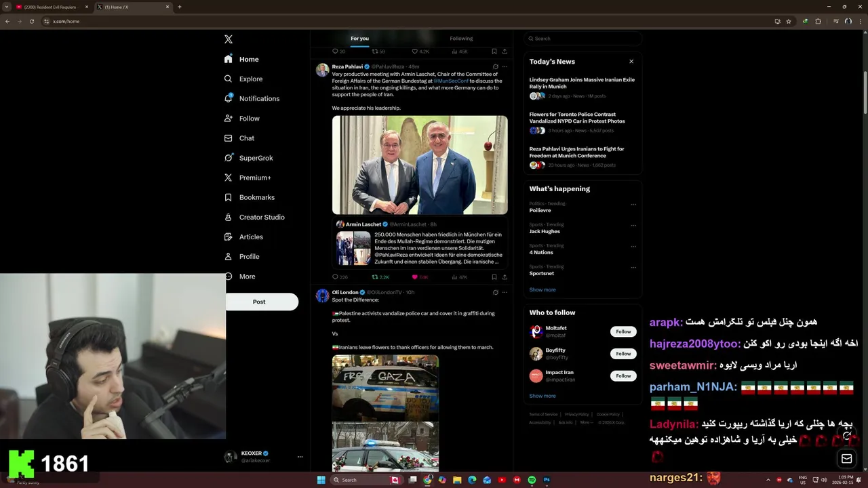Open Premium+ in the sidebar
The height and width of the screenshot is (488, 868).
[248, 178]
